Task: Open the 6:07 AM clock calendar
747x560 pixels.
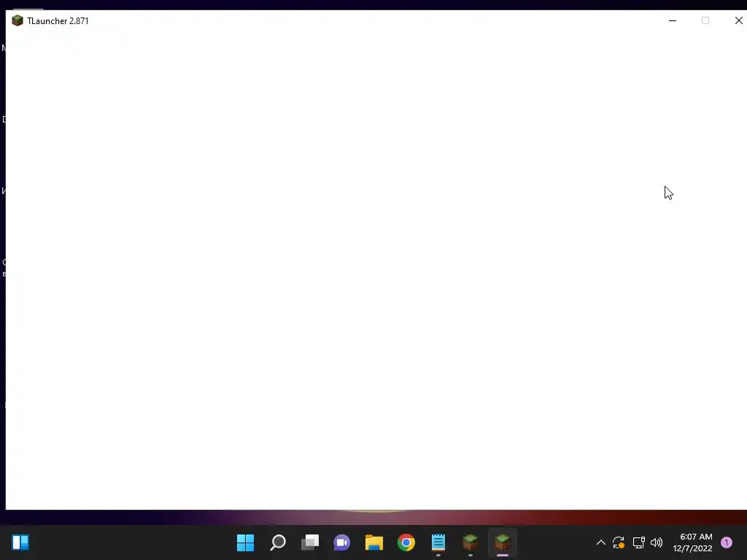Action: pyautogui.click(x=693, y=542)
